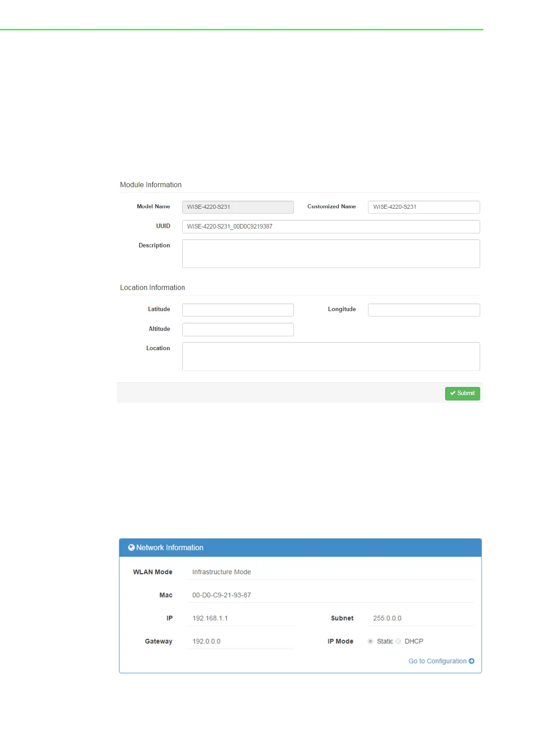Click the Longitude input box

coord(424,310)
